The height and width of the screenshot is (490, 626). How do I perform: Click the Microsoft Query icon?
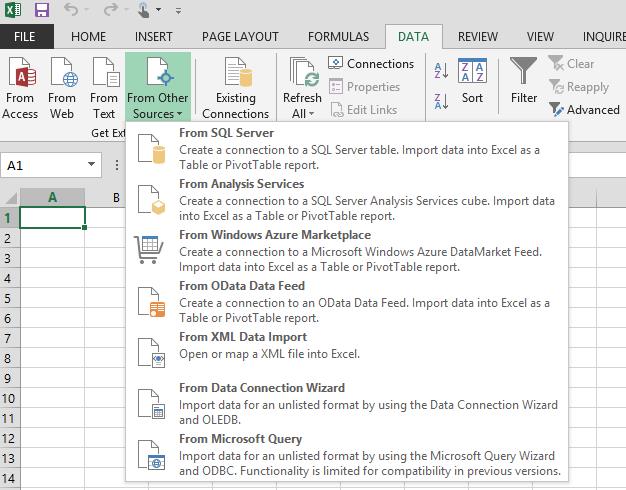[151, 455]
